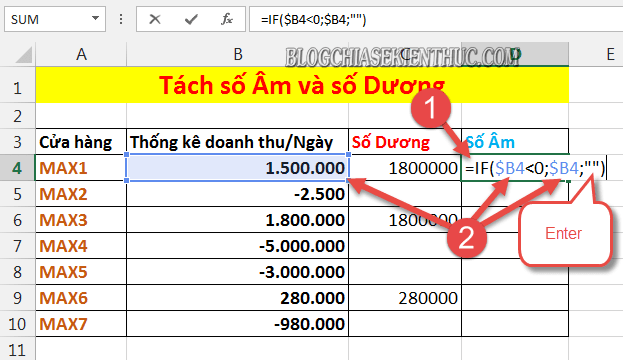Select row 7 header

pos(17,246)
